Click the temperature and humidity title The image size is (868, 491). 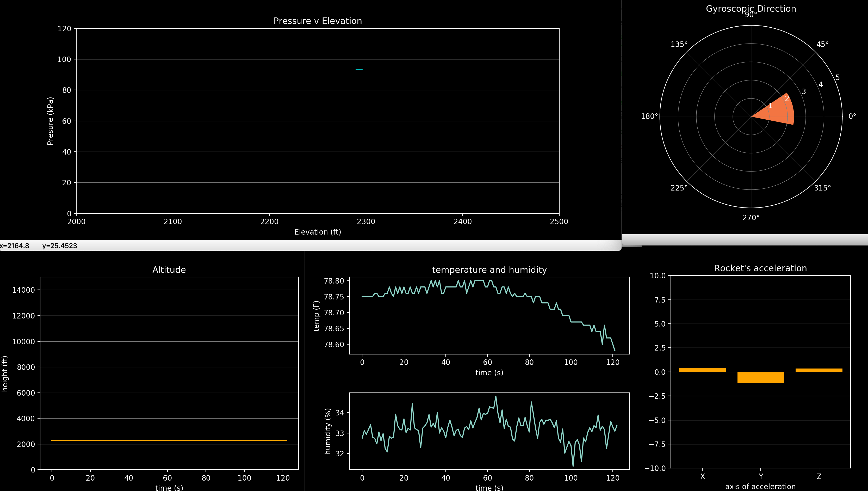[x=489, y=270]
